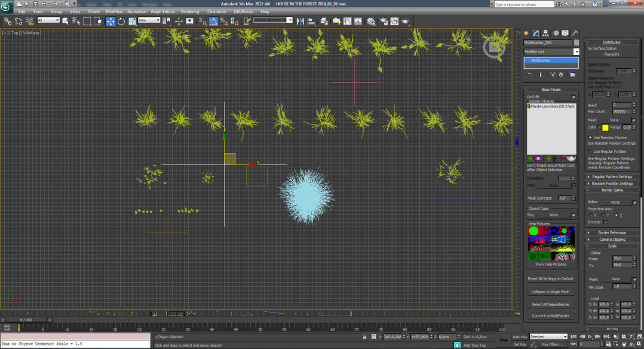Click the Convert to MultiPainter button
The width and height of the screenshot is (644, 349).
pyautogui.click(x=551, y=316)
